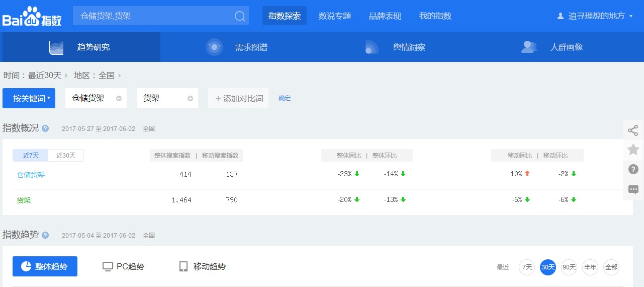Image resolution: width=644 pixels, height=287 pixels.
Task: Select the 整体环比 header
Action: [385, 156]
